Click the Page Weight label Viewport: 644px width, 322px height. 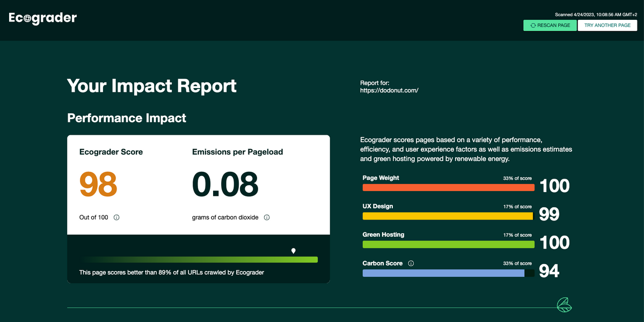click(x=381, y=178)
